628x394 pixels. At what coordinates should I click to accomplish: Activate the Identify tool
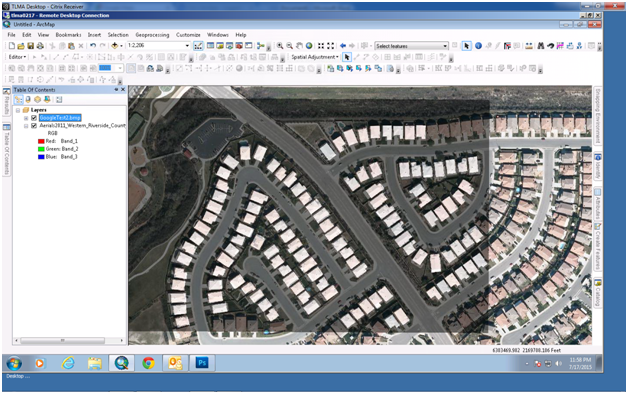[x=478, y=46]
